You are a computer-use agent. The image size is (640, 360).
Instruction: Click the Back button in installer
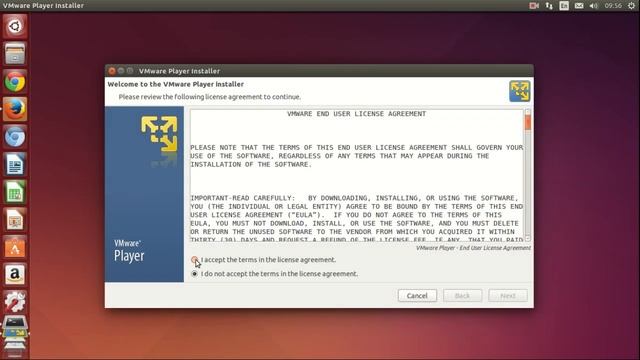click(x=462, y=296)
